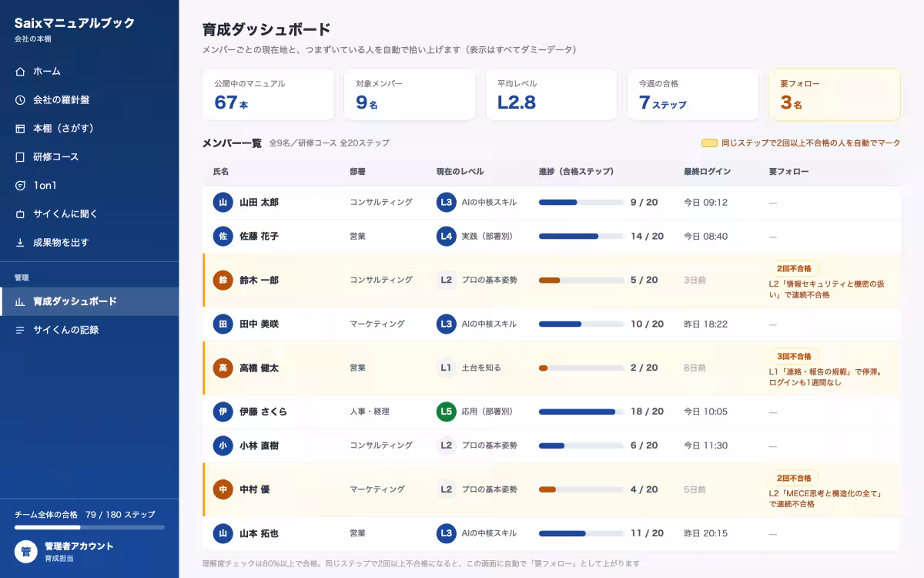Click the bookshelf icon beside 本棚（さがす）

20,128
